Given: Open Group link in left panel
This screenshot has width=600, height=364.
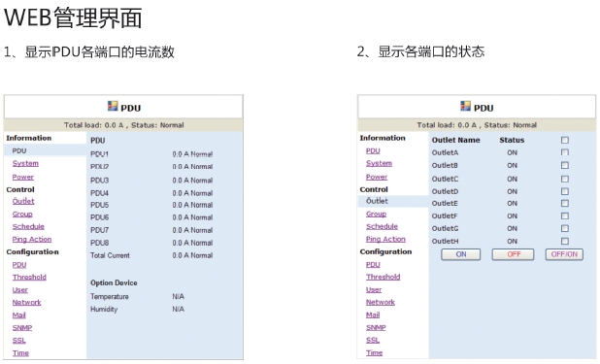Looking at the screenshot, I should pyautogui.click(x=22, y=214).
